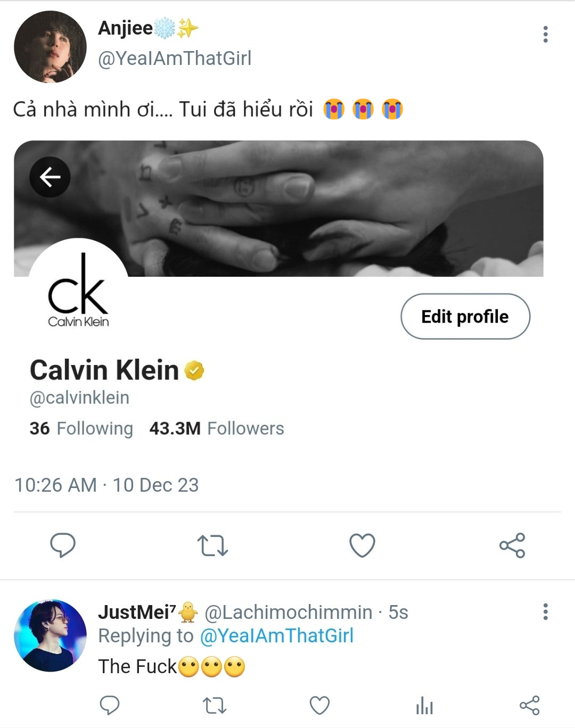575x728 pixels.
Task: Open the 36 Following list
Action: click(81, 428)
